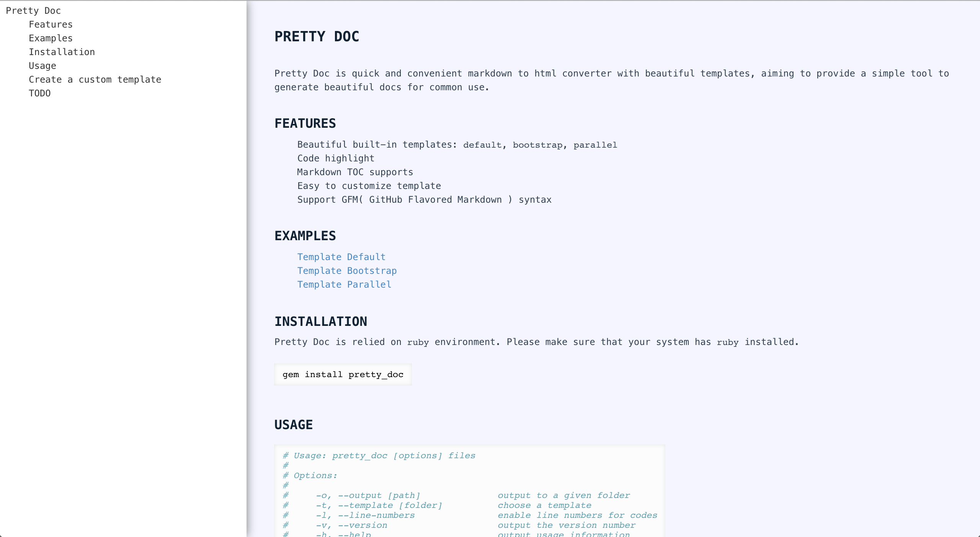Navigate to Features section
The width and height of the screenshot is (980, 537).
click(x=50, y=24)
